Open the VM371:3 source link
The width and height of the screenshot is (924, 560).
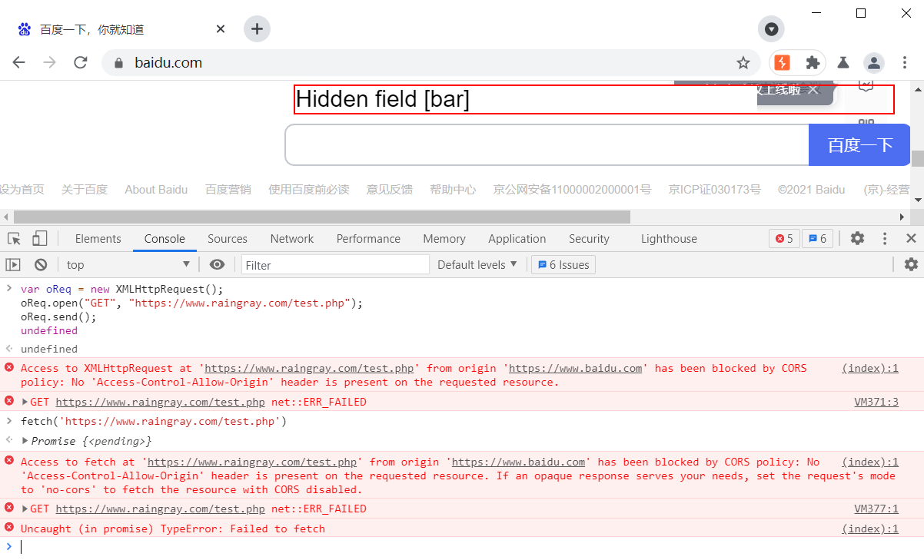point(876,402)
